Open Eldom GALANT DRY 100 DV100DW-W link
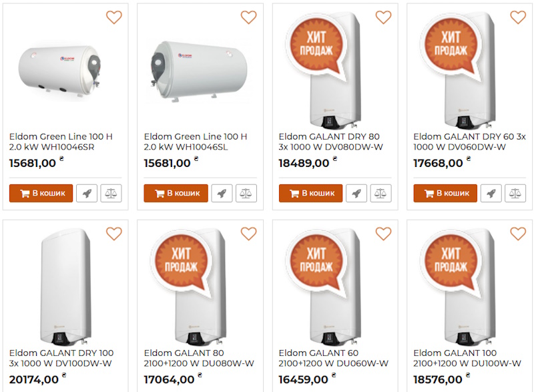The width and height of the screenshot is (534, 392). click(61, 358)
